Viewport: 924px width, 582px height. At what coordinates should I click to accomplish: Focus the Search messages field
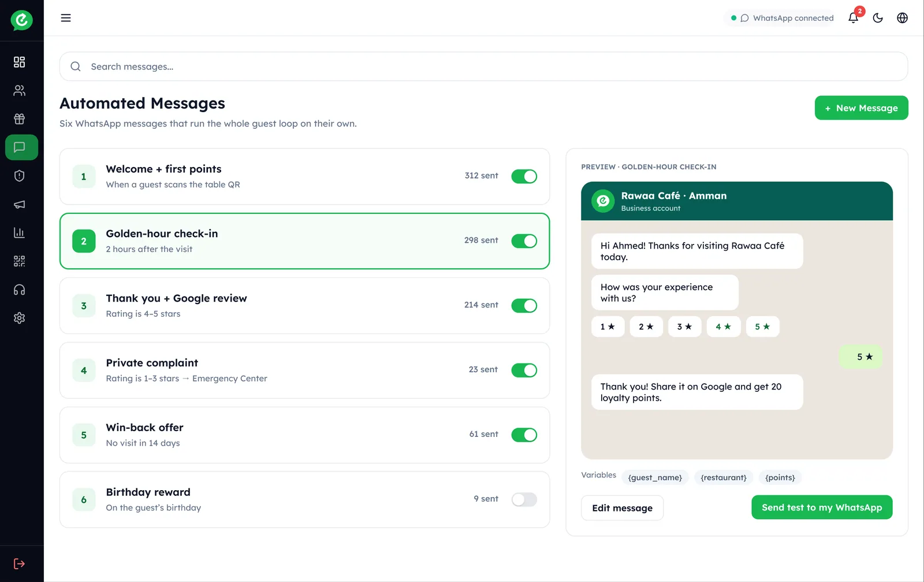click(483, 66)
